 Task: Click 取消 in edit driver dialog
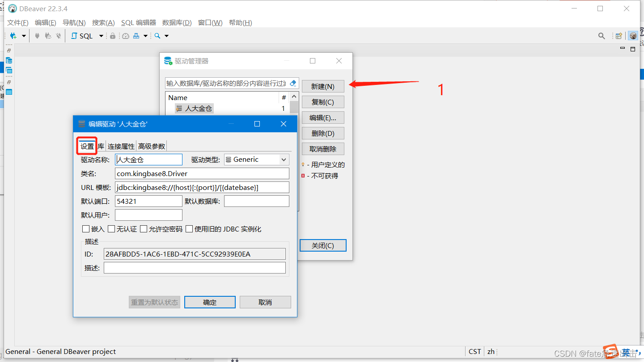265,302
